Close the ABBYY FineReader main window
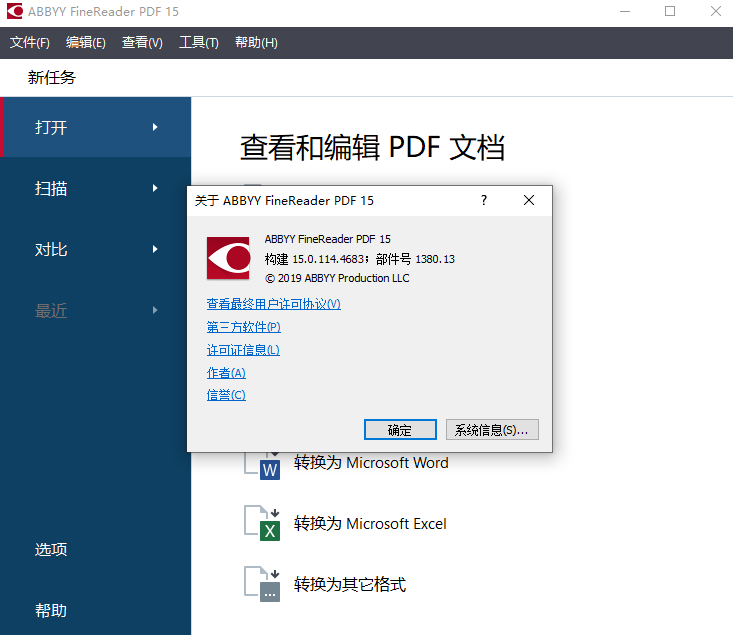733x635 pixels. tap(716, 11)
